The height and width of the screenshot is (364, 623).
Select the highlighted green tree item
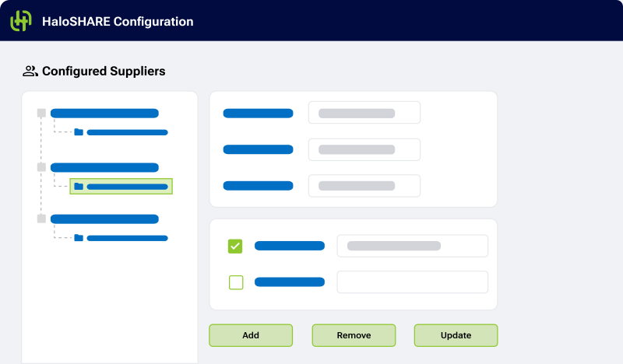[121, 187]
